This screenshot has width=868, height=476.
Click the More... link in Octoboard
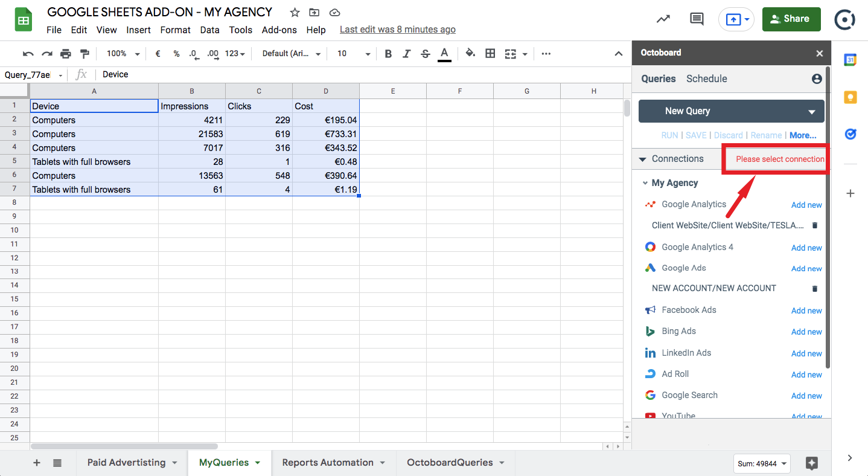[803, 135]
